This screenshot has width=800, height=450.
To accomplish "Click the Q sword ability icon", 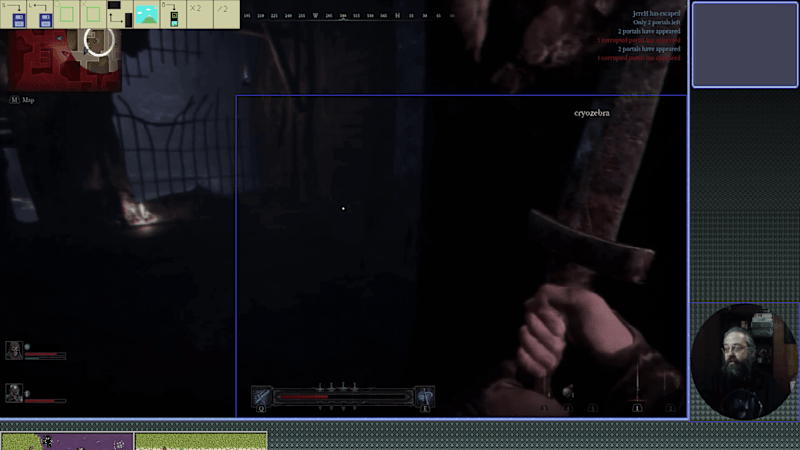I will (262, 396).
